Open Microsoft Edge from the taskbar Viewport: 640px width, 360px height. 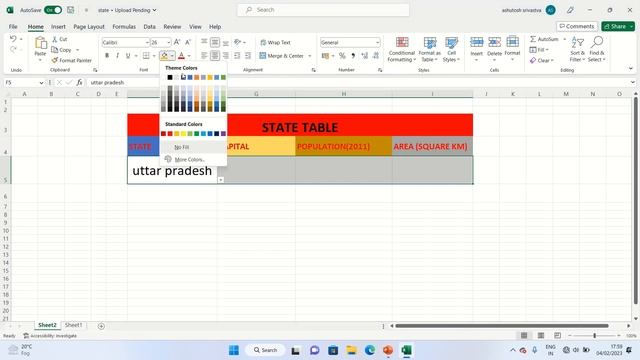(x=370, y=350)
